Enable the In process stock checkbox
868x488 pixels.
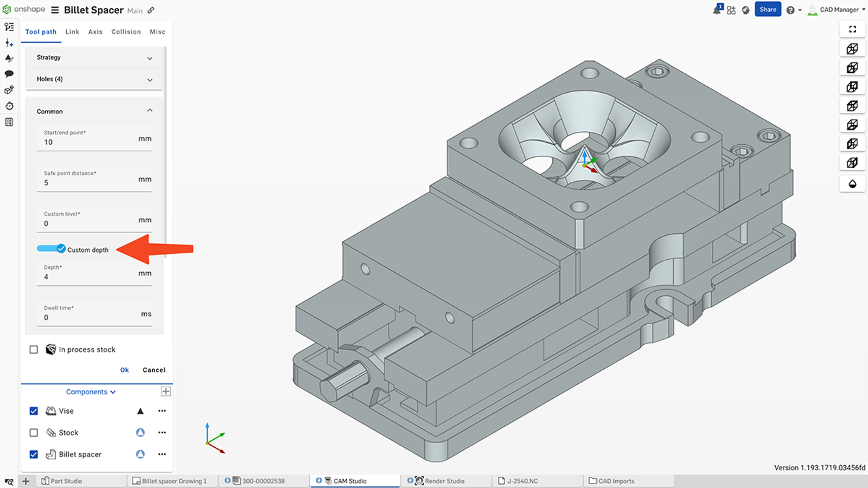tap(34, 349)
